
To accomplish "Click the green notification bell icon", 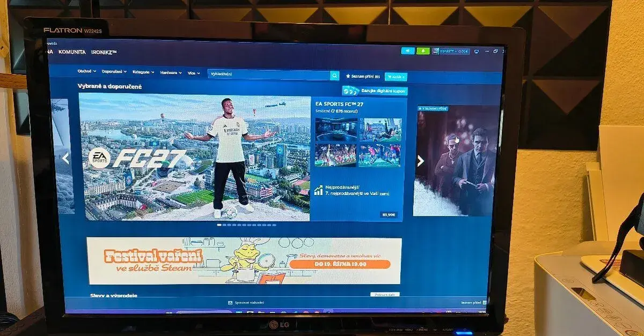I will point(424,51).
